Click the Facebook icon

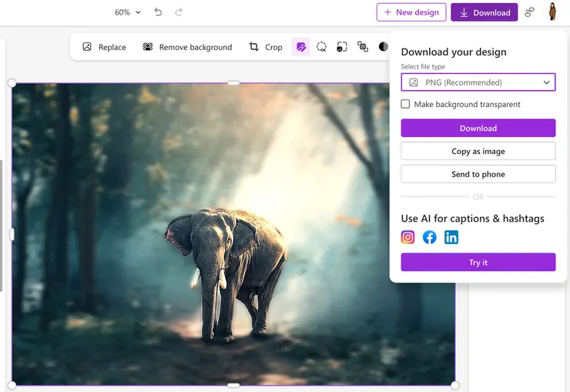[x=430, y=237]
